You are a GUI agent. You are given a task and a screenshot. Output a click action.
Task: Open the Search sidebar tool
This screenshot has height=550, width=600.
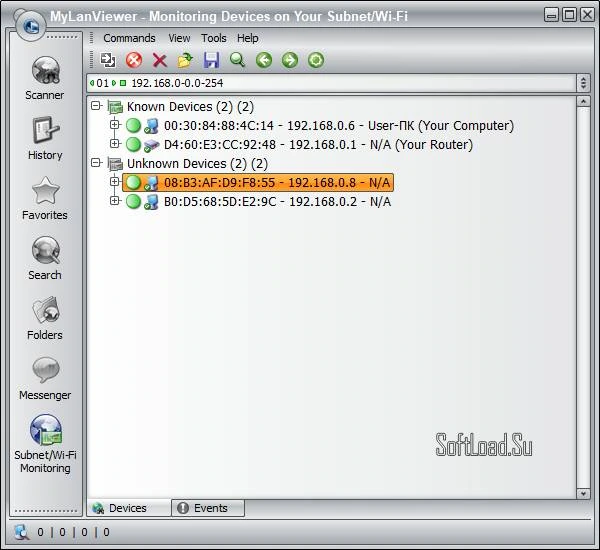(45, 258)
